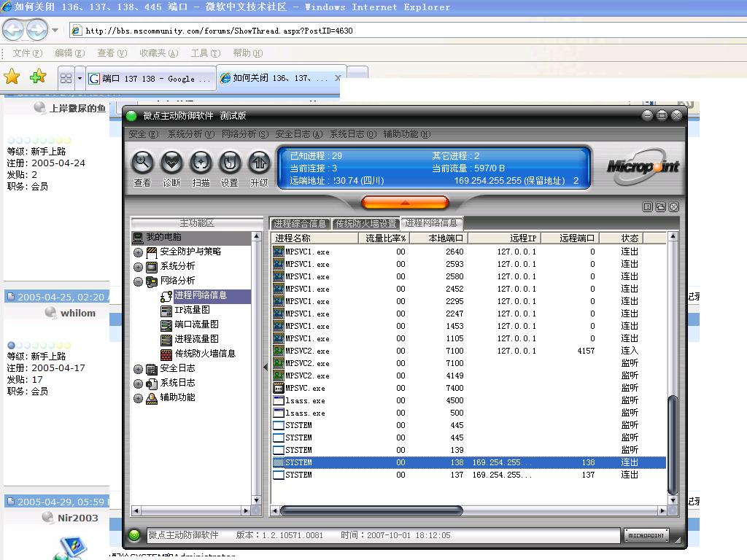The image size is (747, 560).
Task: Sort table by 进程名称 column header
Action: [315, 238]
